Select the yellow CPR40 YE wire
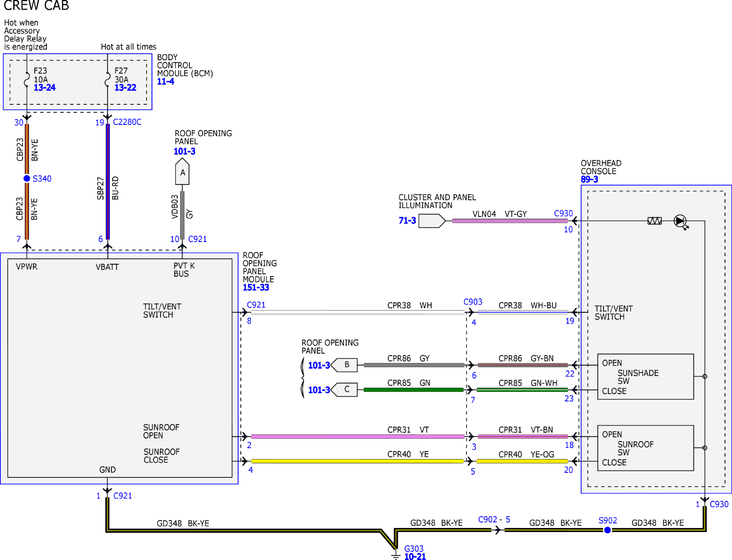This screenshot has width=732, height=560. 357,461
